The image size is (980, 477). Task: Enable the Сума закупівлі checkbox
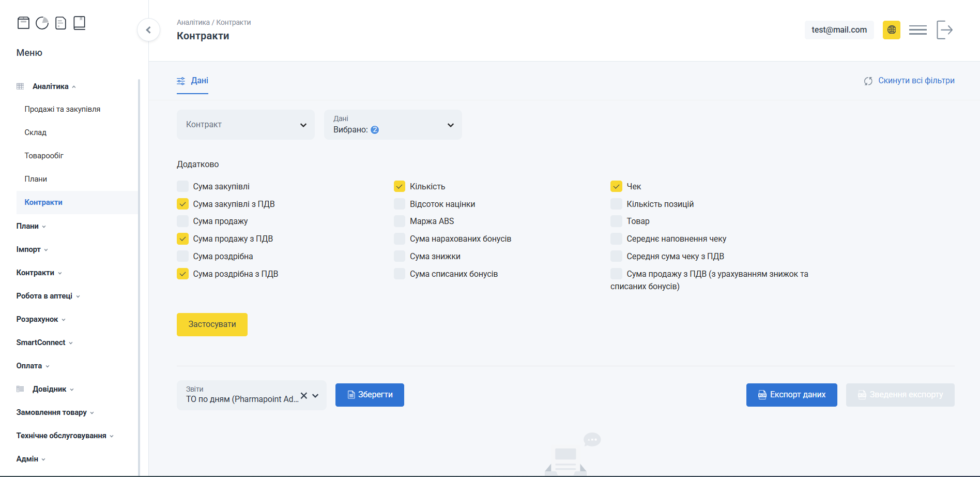pyautogui.click(x=182, y=186)
